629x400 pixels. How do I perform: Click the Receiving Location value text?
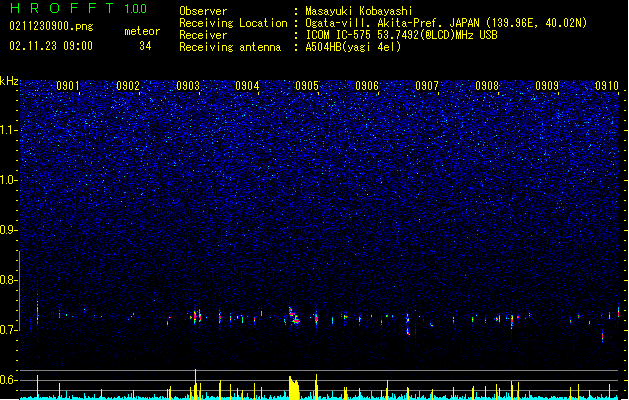point(446,23)
